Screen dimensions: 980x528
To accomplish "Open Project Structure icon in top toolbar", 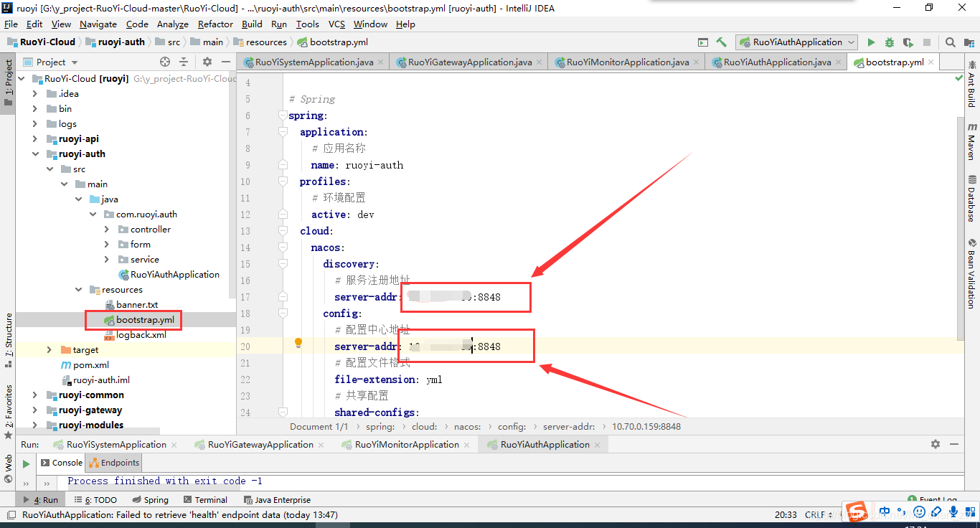I will click(969, 42).
